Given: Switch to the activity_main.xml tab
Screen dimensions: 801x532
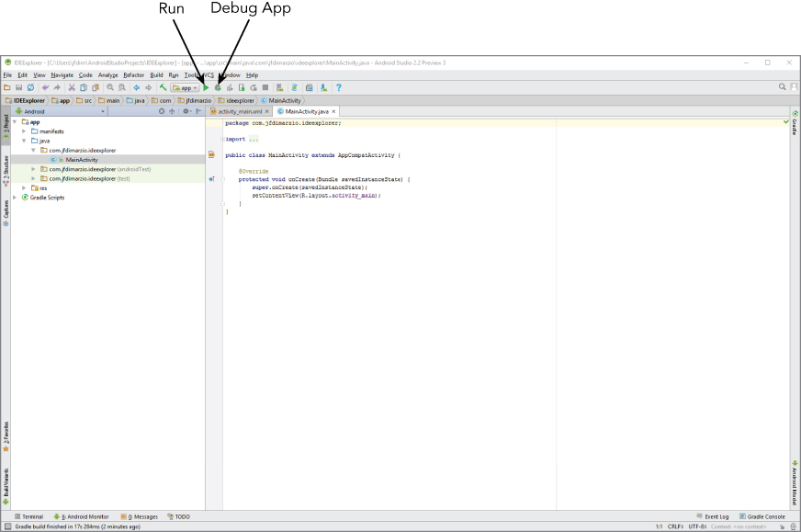Looking at the screenshot, I should coord(241,109).
